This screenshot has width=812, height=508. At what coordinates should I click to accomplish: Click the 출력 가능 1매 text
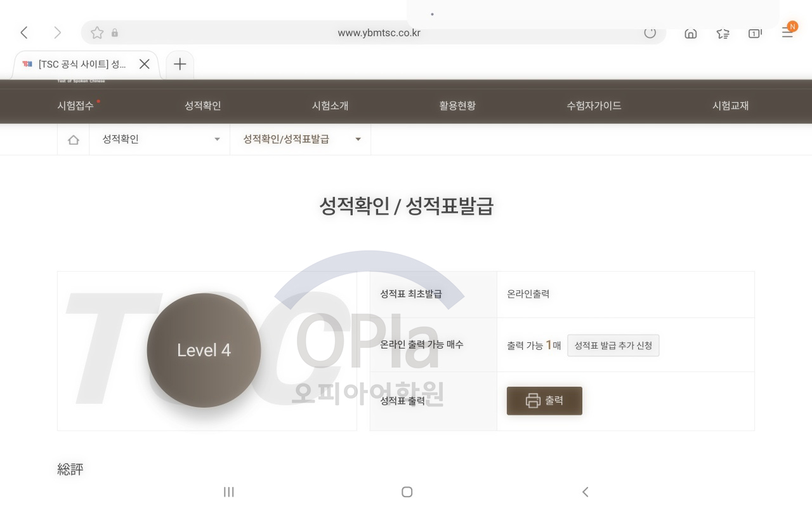click(x=534, y=345)
